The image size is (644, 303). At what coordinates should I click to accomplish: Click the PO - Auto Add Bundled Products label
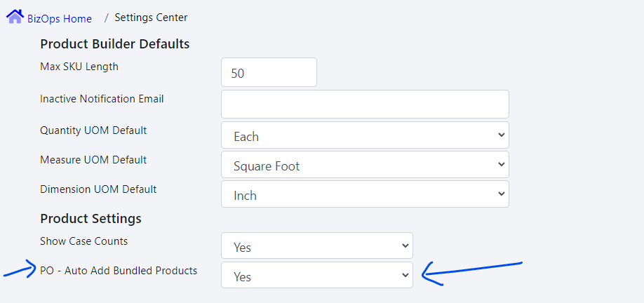pyautogui.click(x=119, y=271)
